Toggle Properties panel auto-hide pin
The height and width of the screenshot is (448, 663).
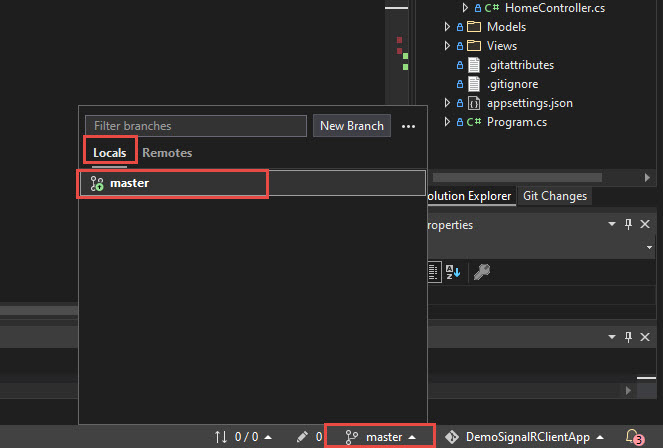pyautogui.click(x=628, y=224)
